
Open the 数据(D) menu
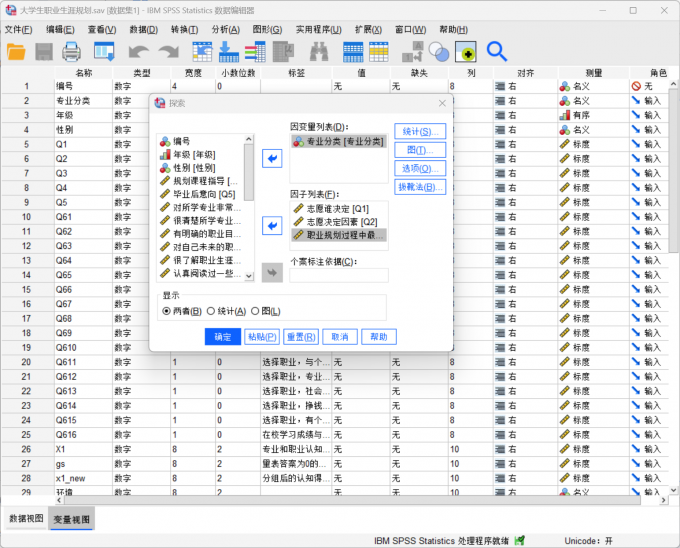pyautogui.click(x=144, y=29)
